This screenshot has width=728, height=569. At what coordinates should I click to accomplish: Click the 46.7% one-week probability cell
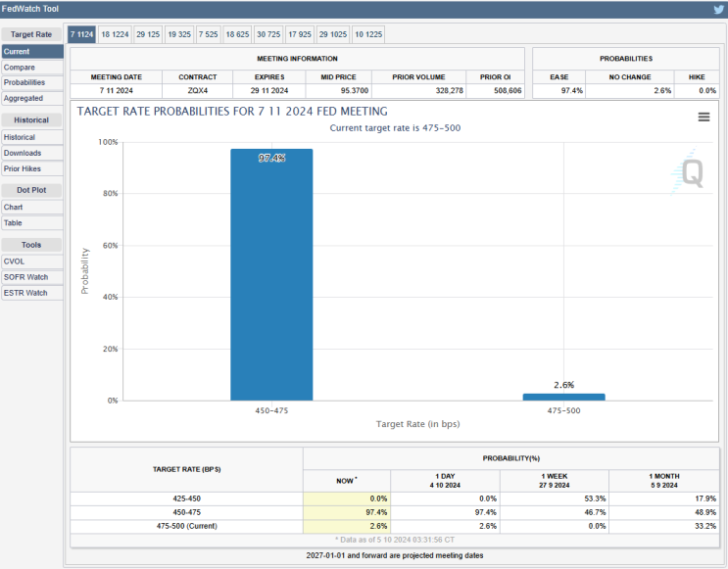555,513
